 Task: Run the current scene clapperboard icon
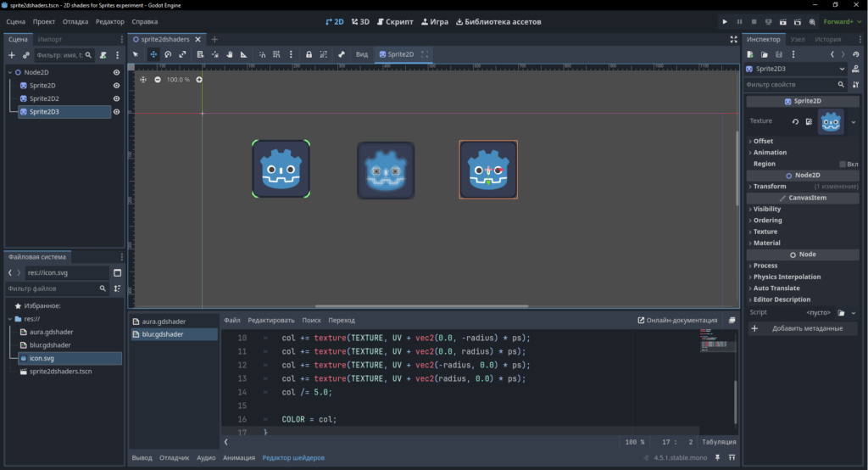[782, 22]
